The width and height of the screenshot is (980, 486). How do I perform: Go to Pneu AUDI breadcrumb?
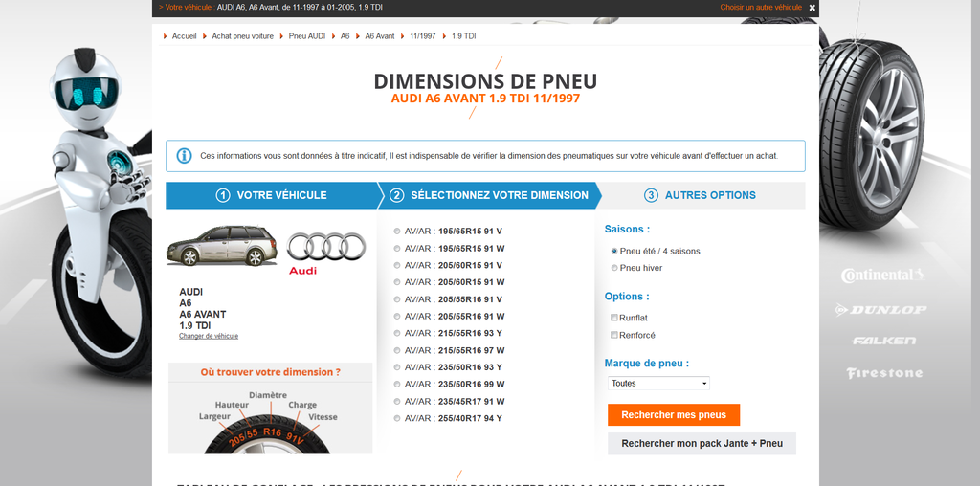(x=307, y=36)
